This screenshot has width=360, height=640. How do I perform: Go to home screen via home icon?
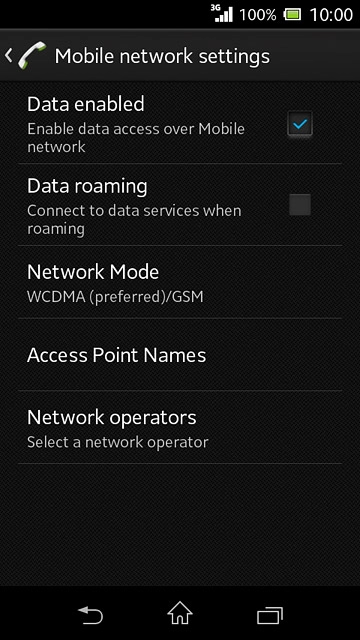pos(180,613)
